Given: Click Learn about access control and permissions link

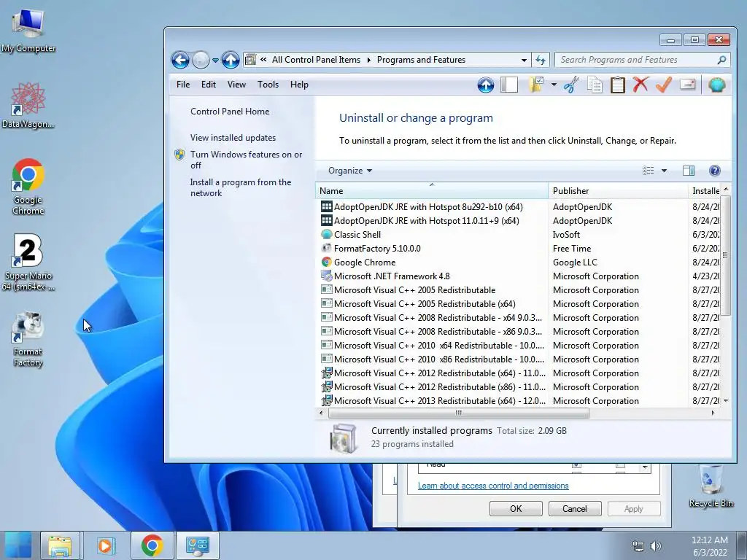Looking at the screenshot, I should point(493,486).
